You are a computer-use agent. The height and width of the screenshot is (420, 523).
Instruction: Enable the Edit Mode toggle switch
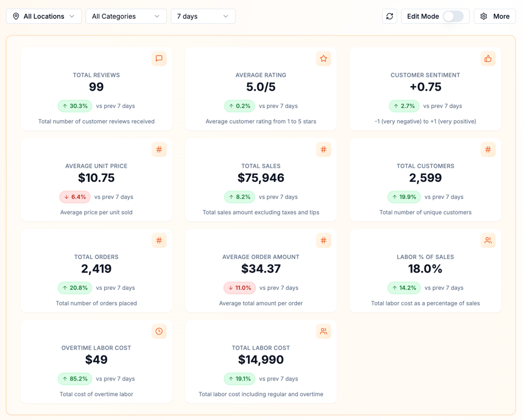453,16
